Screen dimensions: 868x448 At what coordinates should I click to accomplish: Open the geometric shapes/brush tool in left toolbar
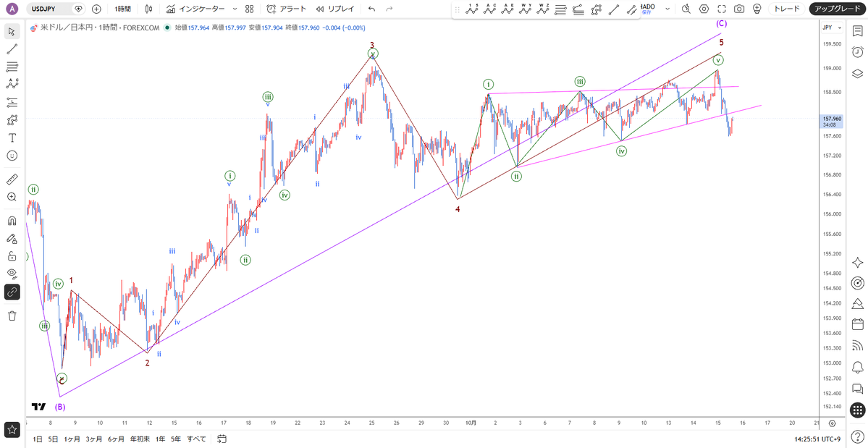pyautogui.click(x=12, y=119)
